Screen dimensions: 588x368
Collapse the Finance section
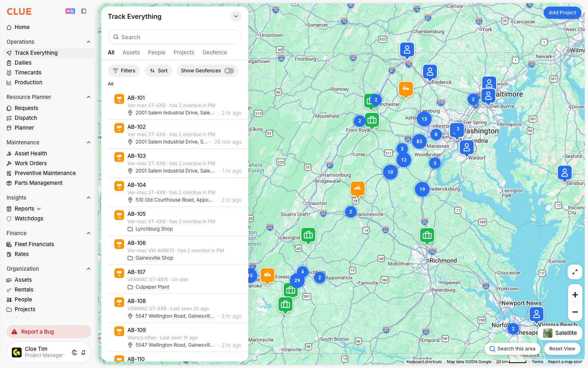pos(89,233)
